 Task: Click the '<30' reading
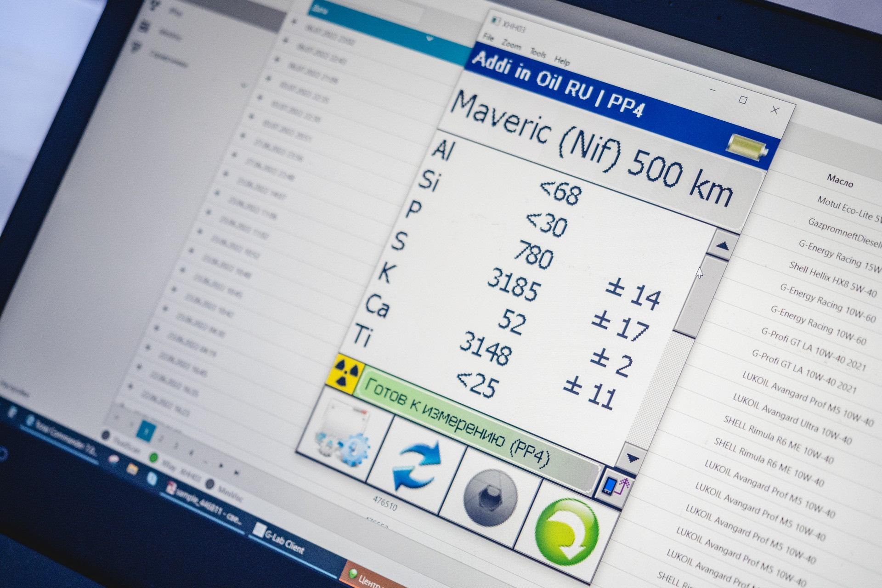pyautogui.click(x=547, y=224)
